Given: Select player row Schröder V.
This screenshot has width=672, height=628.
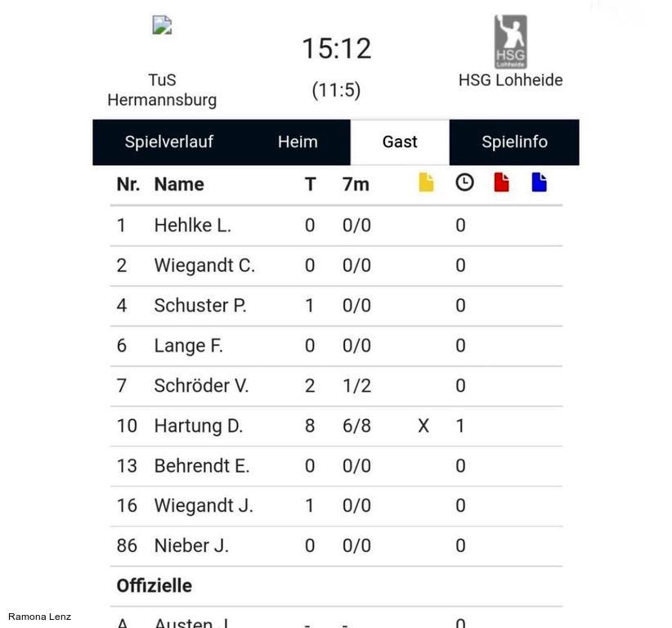Looking at the screenshot, I should point(337,386).
